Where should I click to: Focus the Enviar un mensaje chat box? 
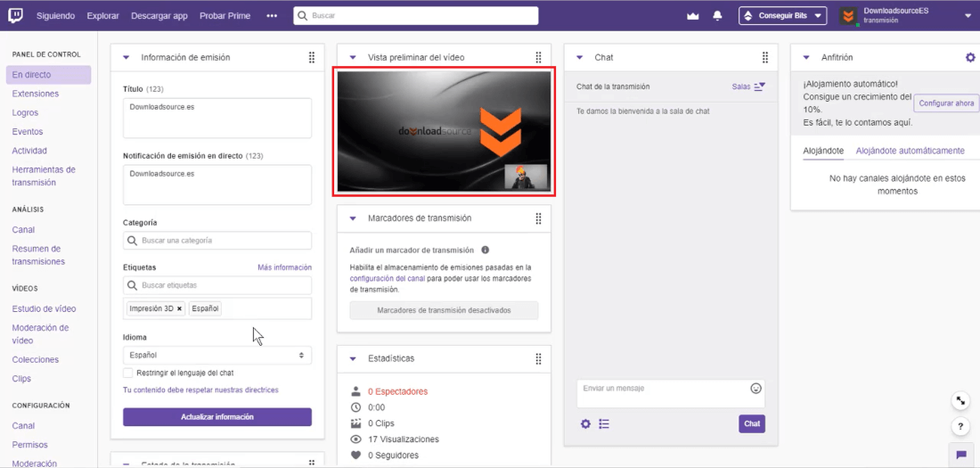point(671,394)
